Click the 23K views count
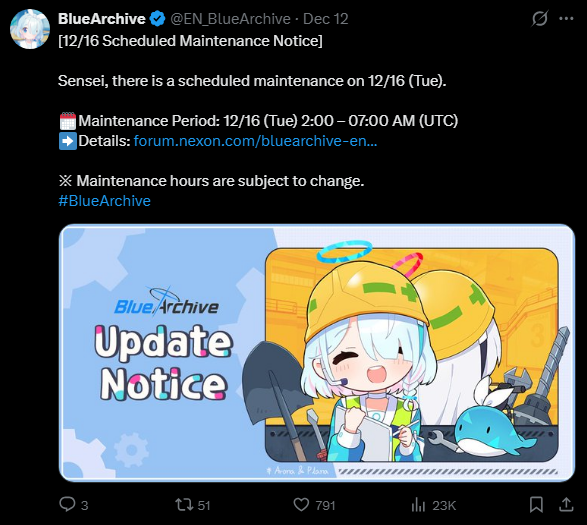This screenshot has height=525, width=587. (x=444, y=506)
